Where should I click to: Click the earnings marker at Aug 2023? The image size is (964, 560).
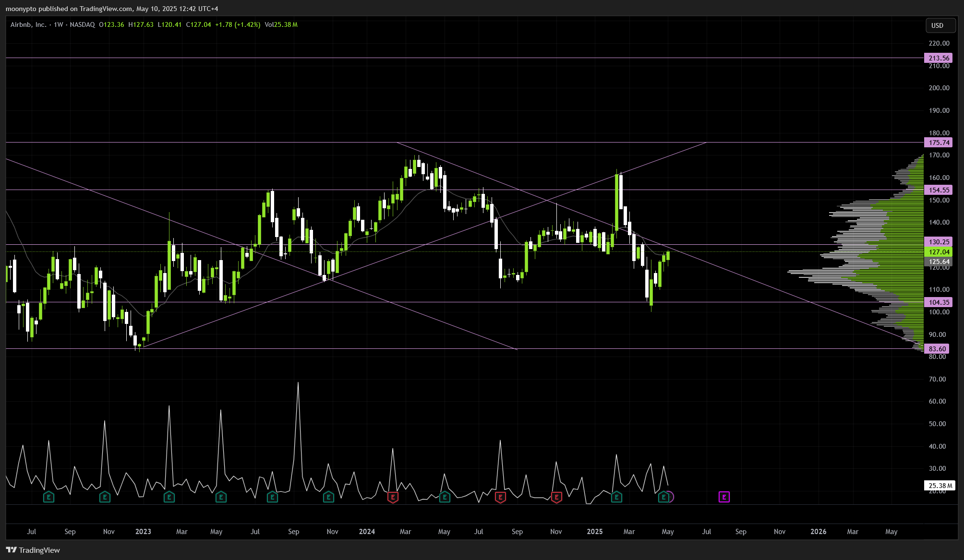click(x=272, y=497)
